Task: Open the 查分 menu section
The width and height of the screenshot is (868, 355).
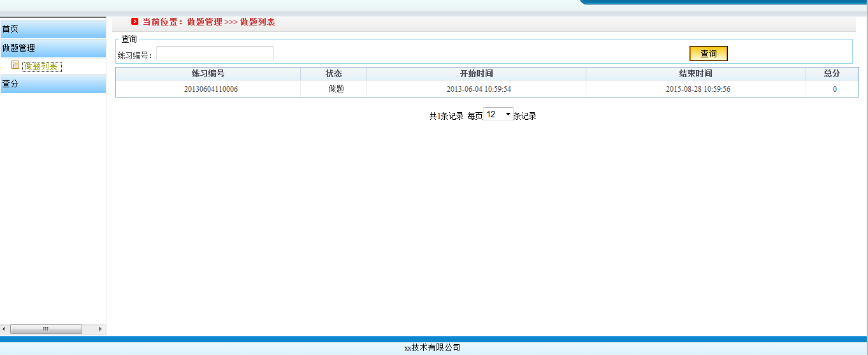Action: tap(53, 83)
